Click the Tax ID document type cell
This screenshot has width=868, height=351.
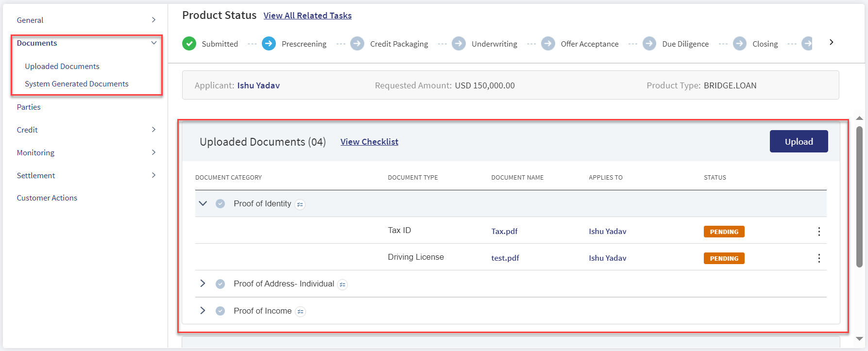tap(399, 230)
